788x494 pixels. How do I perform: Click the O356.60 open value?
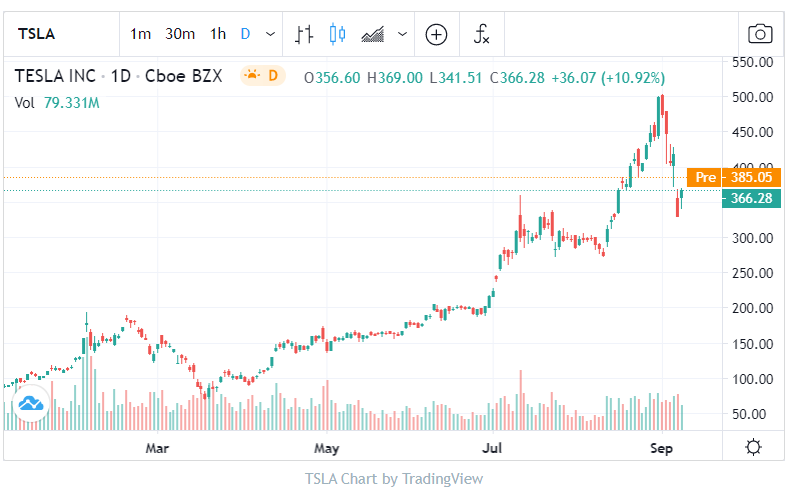[332, 78]
